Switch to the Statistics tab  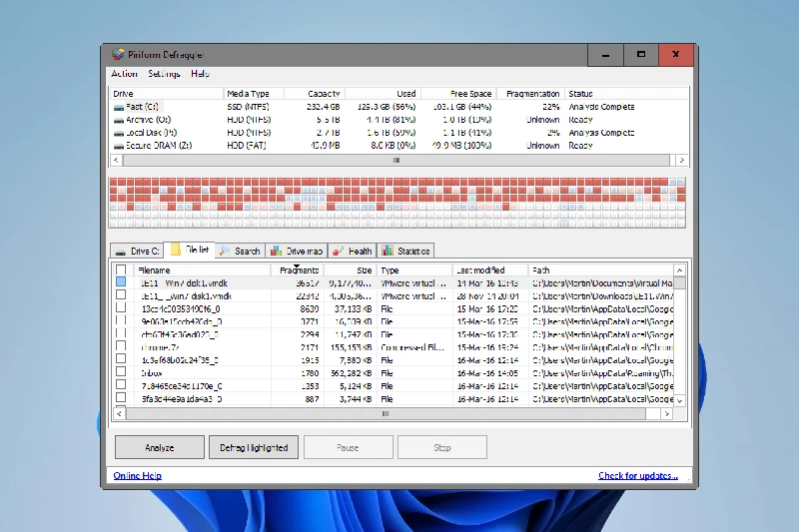[406, 251]
